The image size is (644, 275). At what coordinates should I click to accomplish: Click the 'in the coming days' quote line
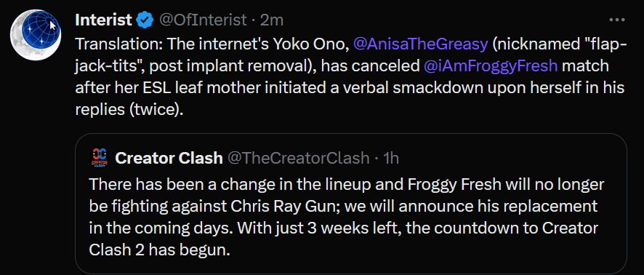coord(343,228)
